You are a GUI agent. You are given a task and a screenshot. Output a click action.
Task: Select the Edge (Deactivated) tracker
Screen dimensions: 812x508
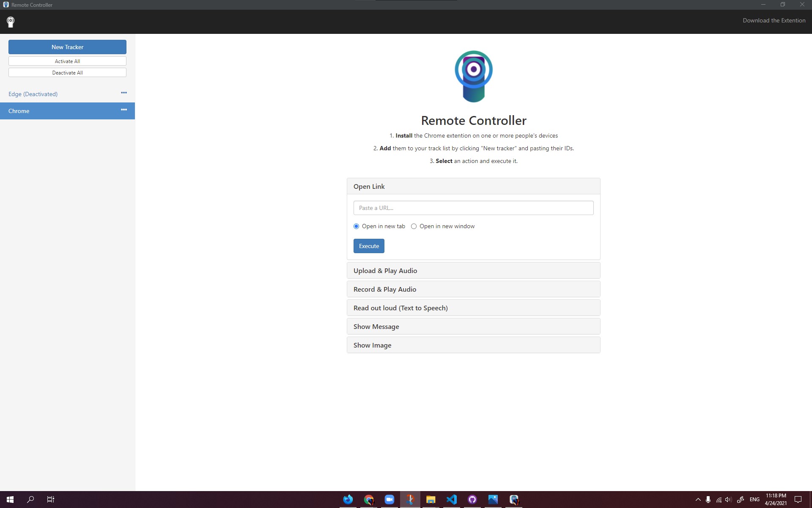coord(33,94)
